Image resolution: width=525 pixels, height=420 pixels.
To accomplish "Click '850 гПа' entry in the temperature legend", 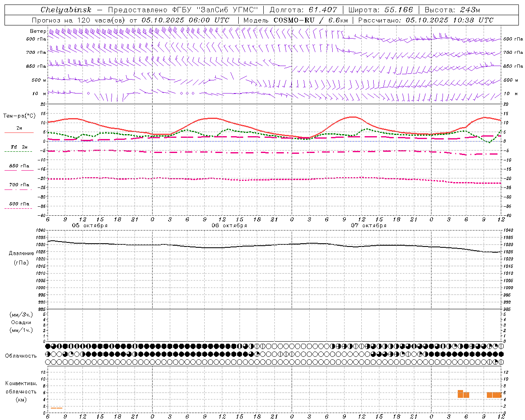I will point(19,166).
